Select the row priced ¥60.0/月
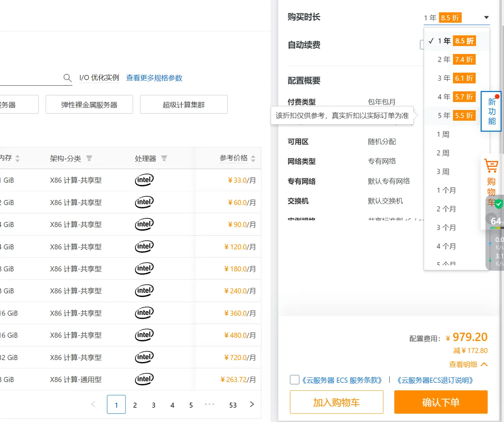This screenshot has height=422, width=504. click(130, 202)
